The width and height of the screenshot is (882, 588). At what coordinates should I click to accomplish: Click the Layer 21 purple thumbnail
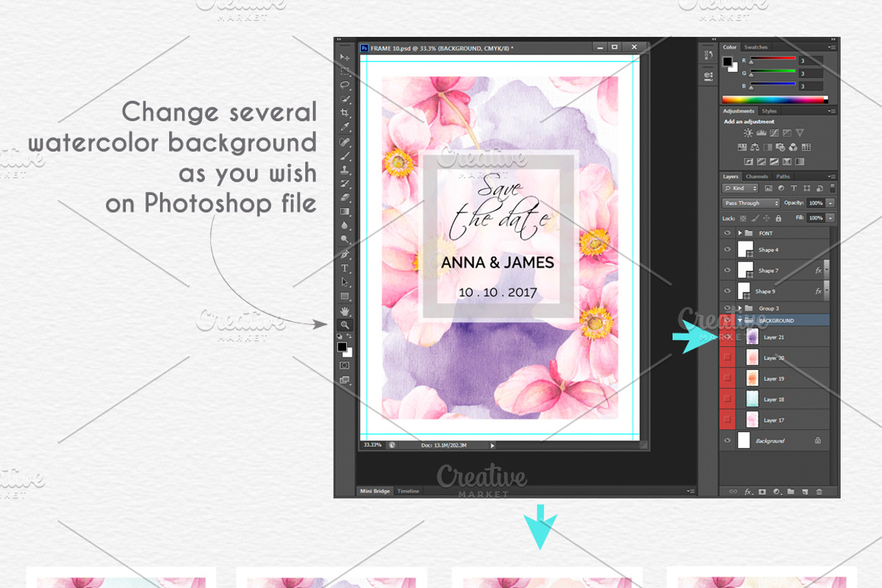click(x=752, y=337)
